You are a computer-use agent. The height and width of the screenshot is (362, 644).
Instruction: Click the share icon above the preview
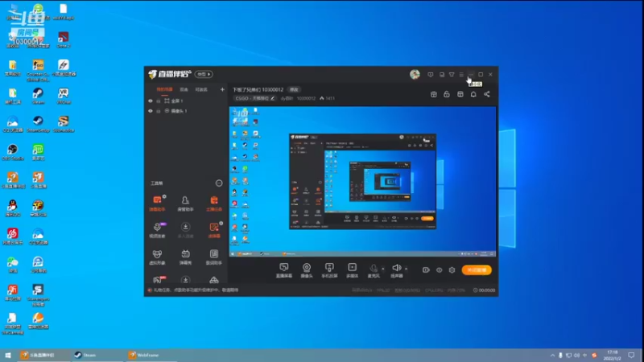coord(487,94)
